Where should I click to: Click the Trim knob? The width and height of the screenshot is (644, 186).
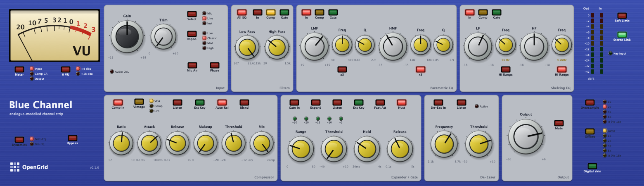[163, 37]
